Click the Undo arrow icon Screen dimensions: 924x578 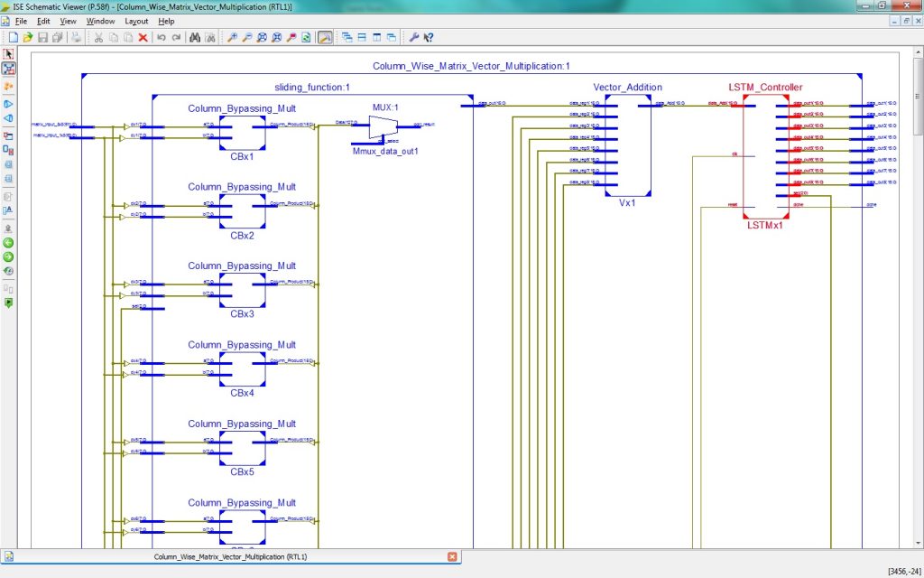tap(161, 38)
